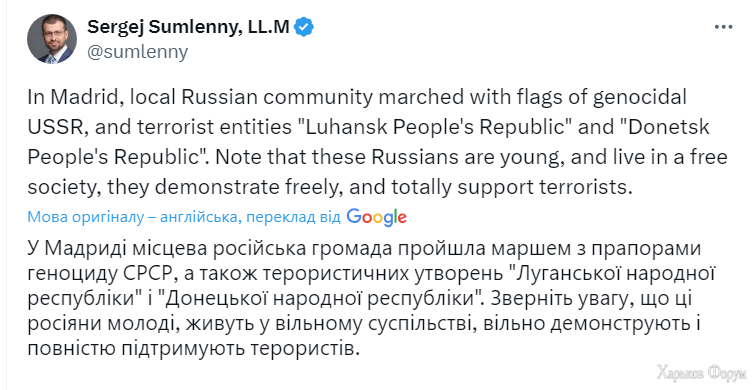Screen dimensions: 755x390
Task: Click the quoted "Donetsk" word in the tweet
Action: coord(664,127)
